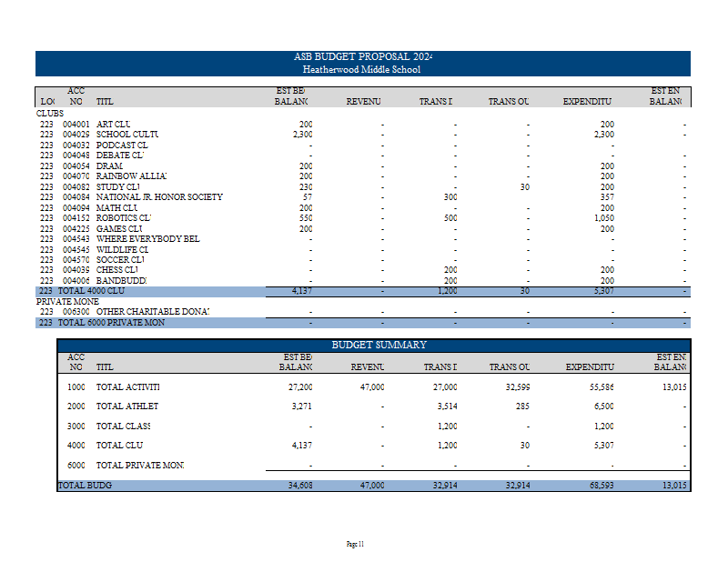Select account number 004570
The image size is (728, 562).
[x=76, y=259]
